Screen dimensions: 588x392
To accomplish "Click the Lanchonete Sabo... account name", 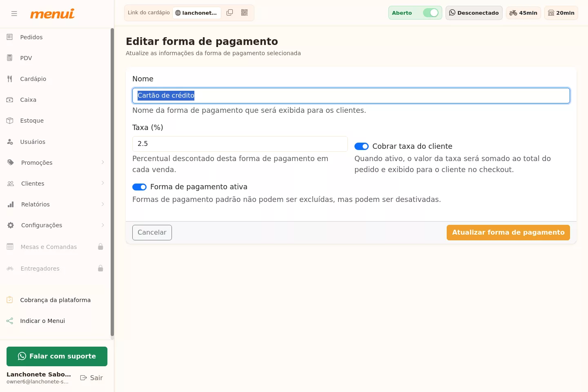I will coord(39,374).
